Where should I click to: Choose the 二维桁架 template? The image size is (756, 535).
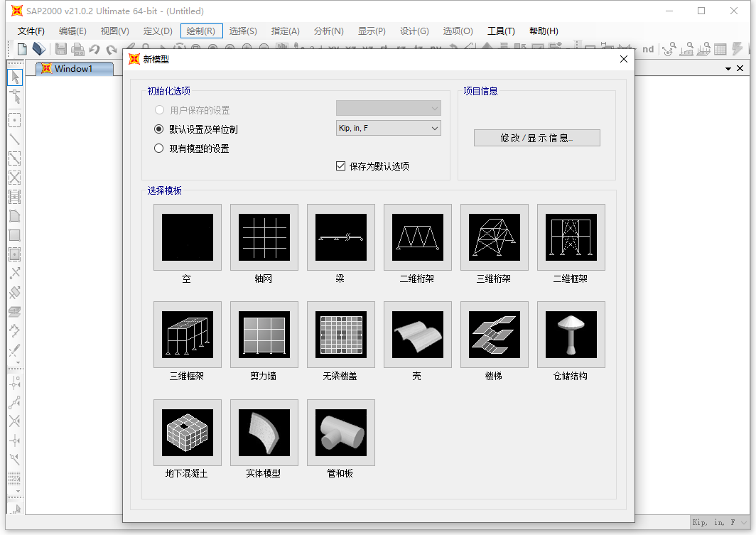pos(418,237)
